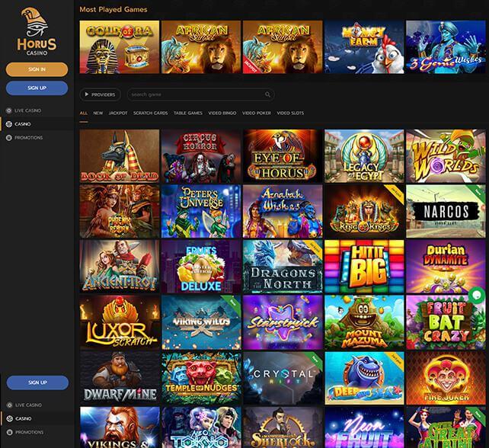Select the Jackpot category tab

tap(118, 113)
